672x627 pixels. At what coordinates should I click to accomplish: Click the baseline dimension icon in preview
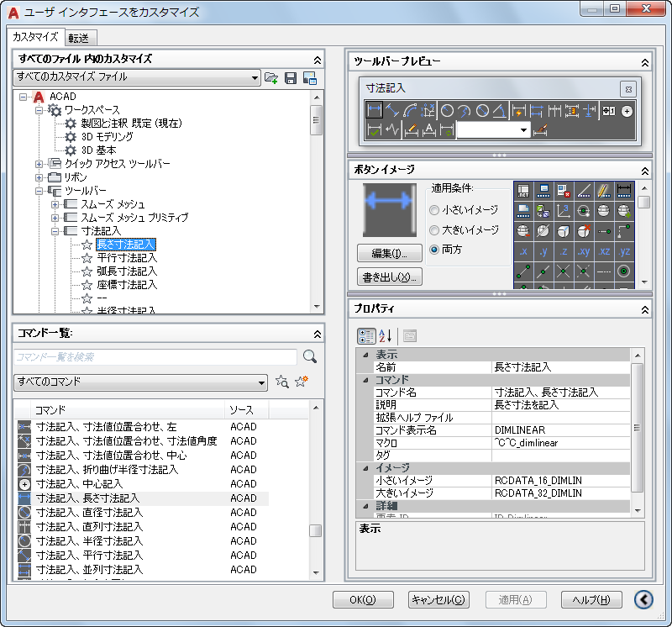536,112
